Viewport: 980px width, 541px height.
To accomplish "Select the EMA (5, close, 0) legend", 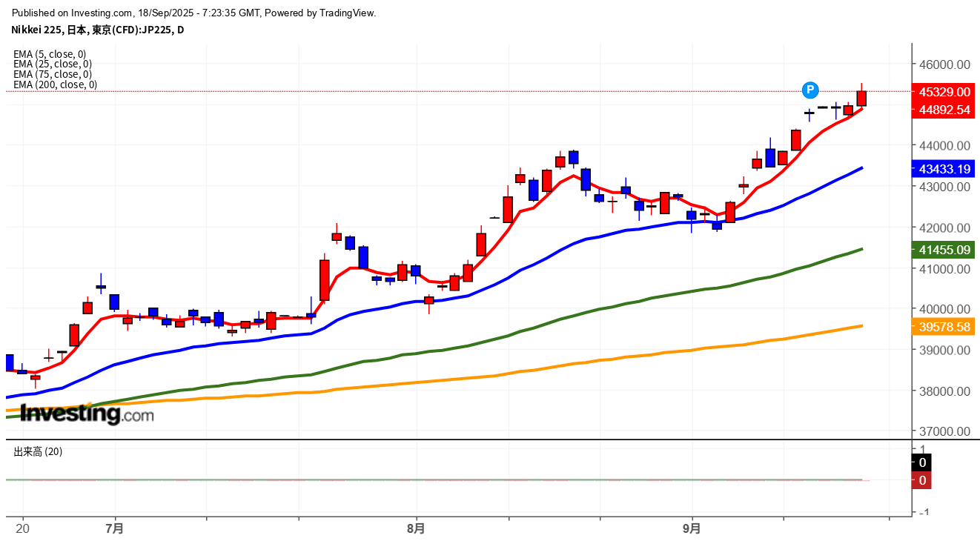I will [50, 54].
